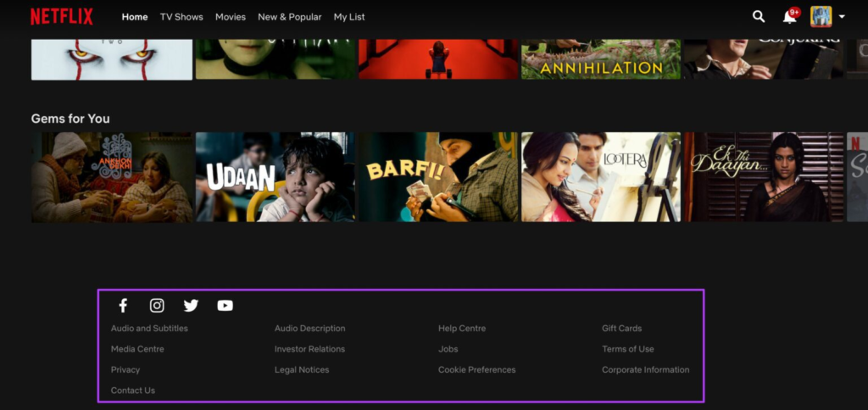Open the Lootera title card

click(x=600, y=177)
